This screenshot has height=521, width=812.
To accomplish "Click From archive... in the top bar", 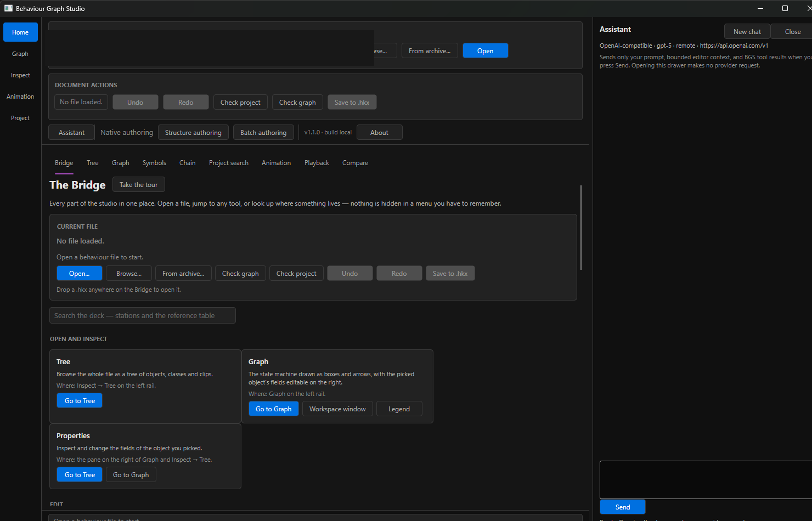I will [430, 50].
